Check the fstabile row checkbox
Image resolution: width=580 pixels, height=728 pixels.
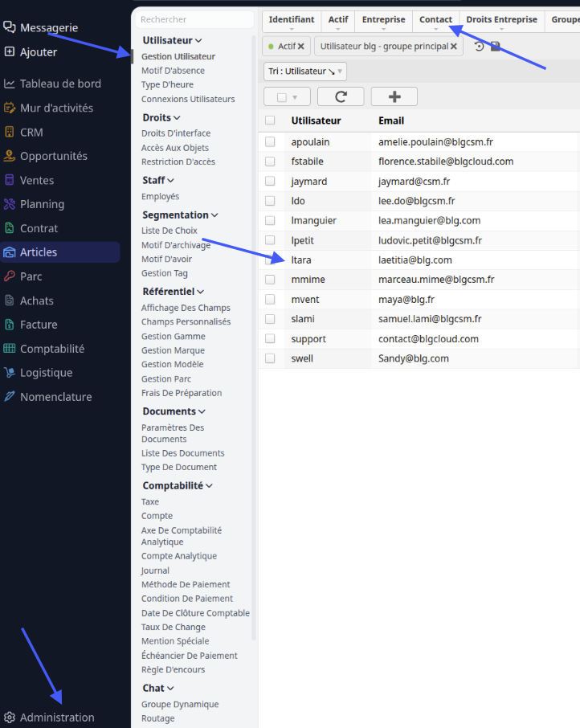[270, 162]
